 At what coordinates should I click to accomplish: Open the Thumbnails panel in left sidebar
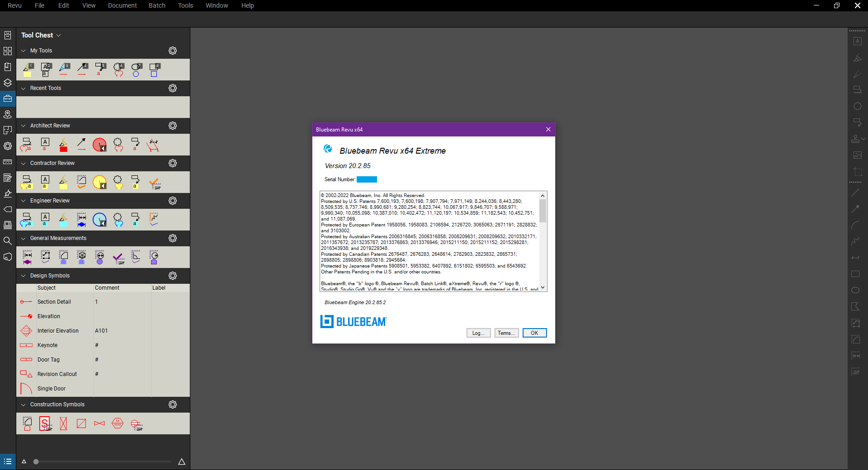coord(8,51)
